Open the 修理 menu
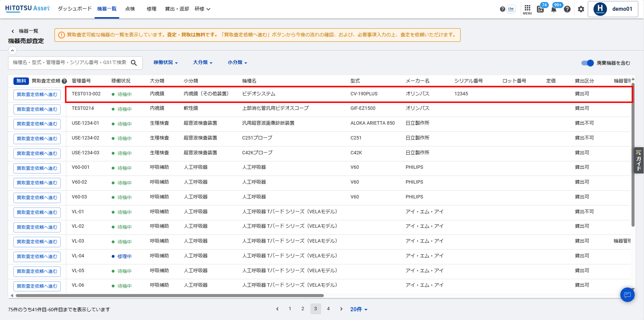Image resolution: width=644 pixels, height=320 pixels. point(151,9)
